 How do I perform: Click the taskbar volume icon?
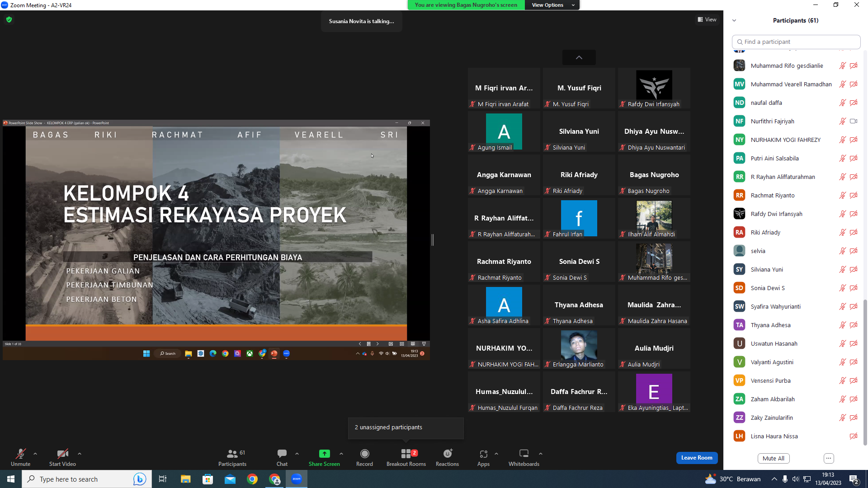coord(796,479)
